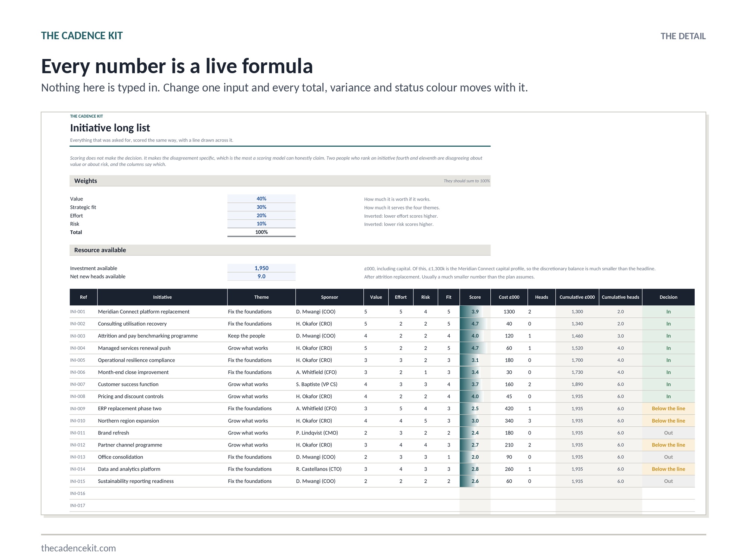Image resolution: width=747 pixels, height=560 pixels.
Task: Click the Effort weight 20% cell
Action: tap(261, 215)
